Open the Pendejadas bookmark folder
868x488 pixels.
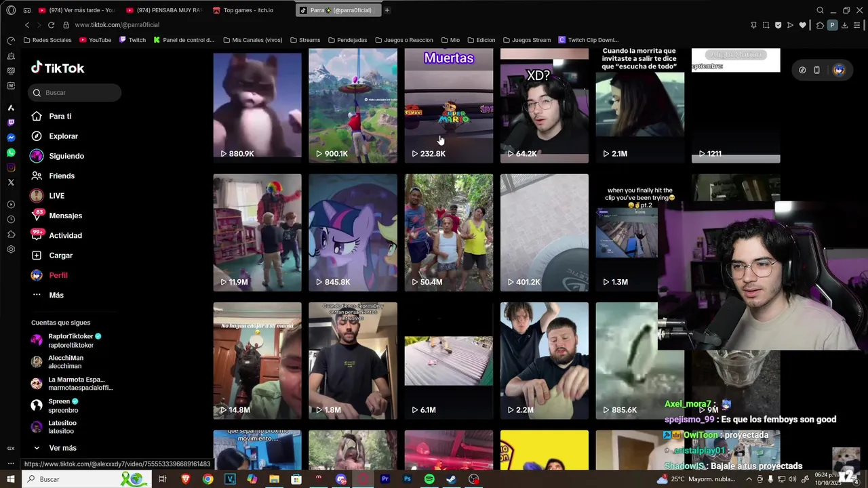pos(347,40)
